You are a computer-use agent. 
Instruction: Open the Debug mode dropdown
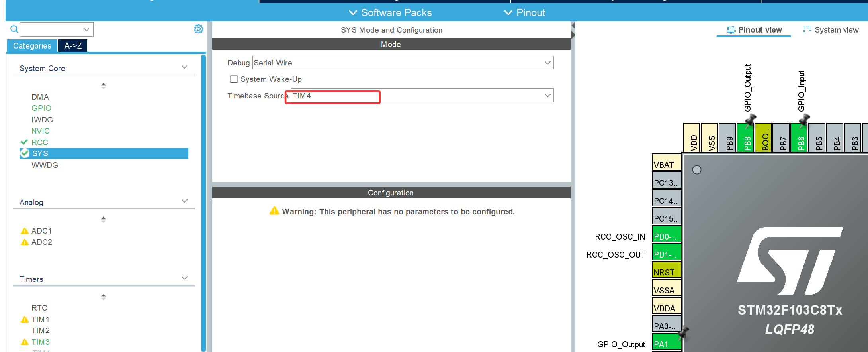tap(547, 63)
